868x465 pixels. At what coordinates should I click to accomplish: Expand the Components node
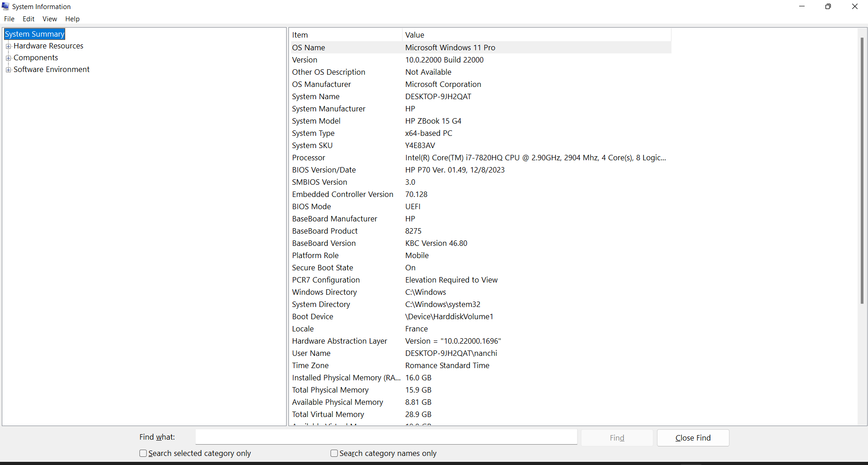(8, 58)
